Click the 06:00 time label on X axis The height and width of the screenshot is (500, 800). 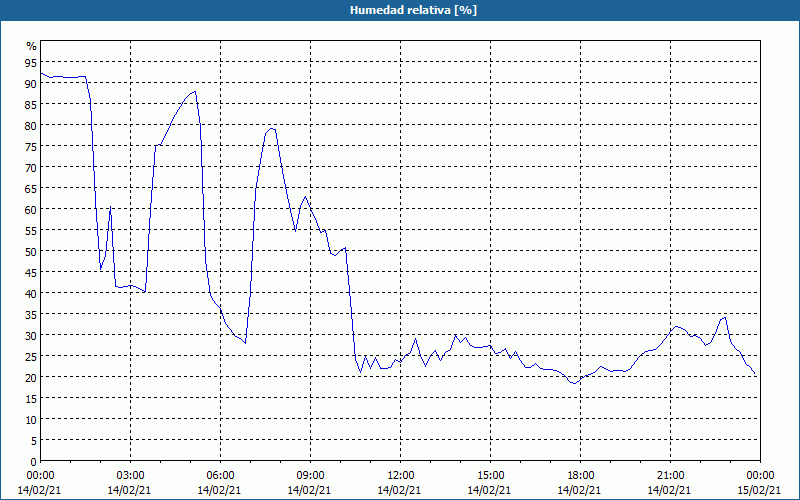click(220, 476)
